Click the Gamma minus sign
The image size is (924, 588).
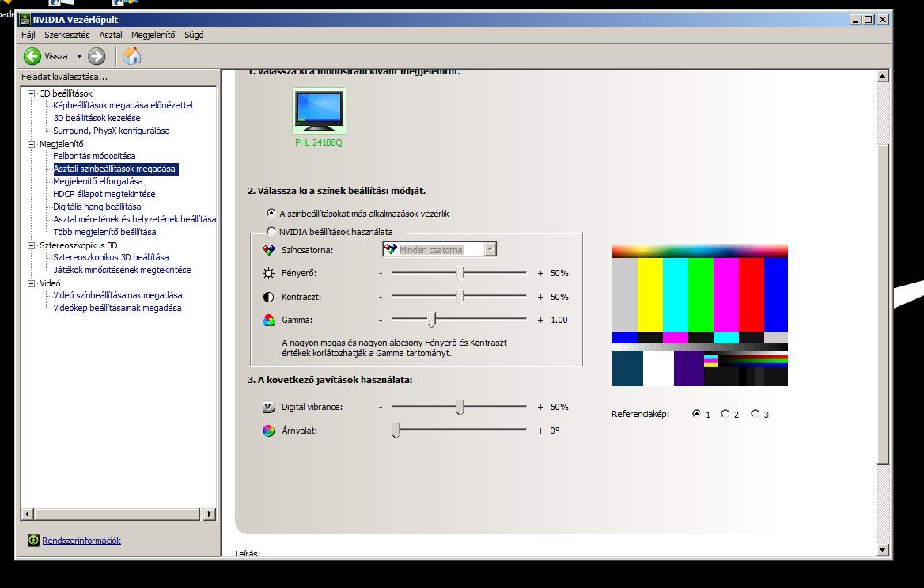381,320
